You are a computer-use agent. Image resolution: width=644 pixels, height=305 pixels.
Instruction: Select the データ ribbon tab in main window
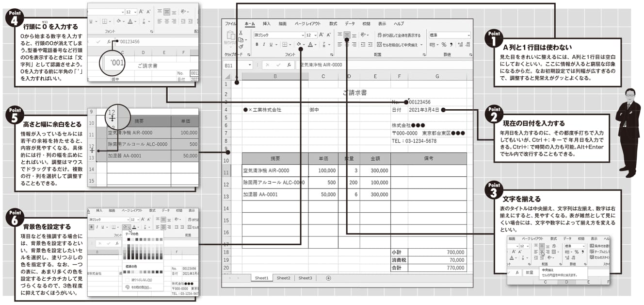click(350, 23)
